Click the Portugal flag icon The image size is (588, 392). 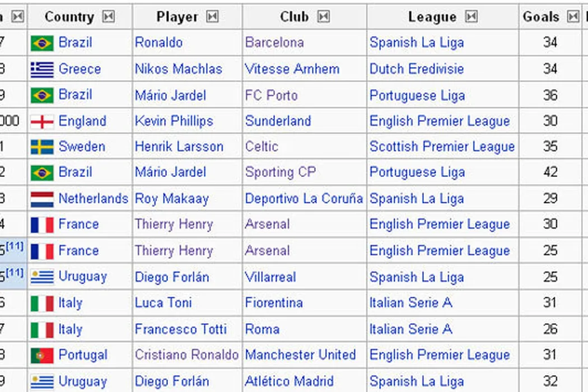42,355
